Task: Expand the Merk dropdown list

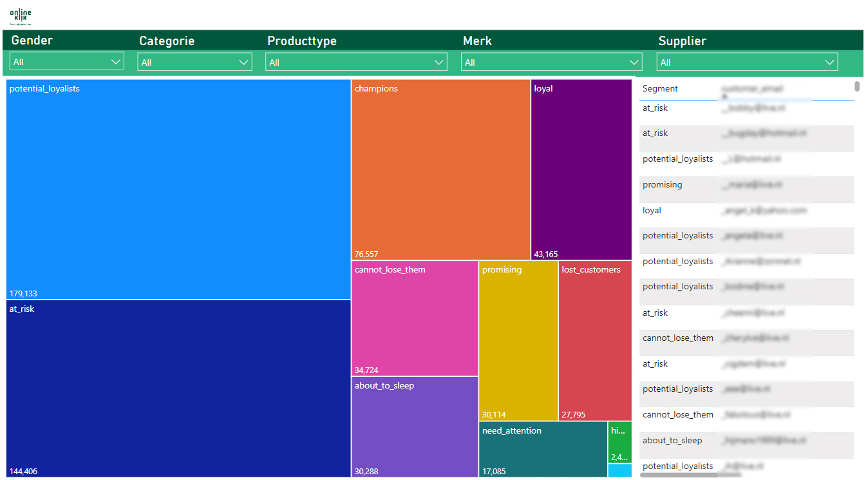Action: click(x=552, y=62)
